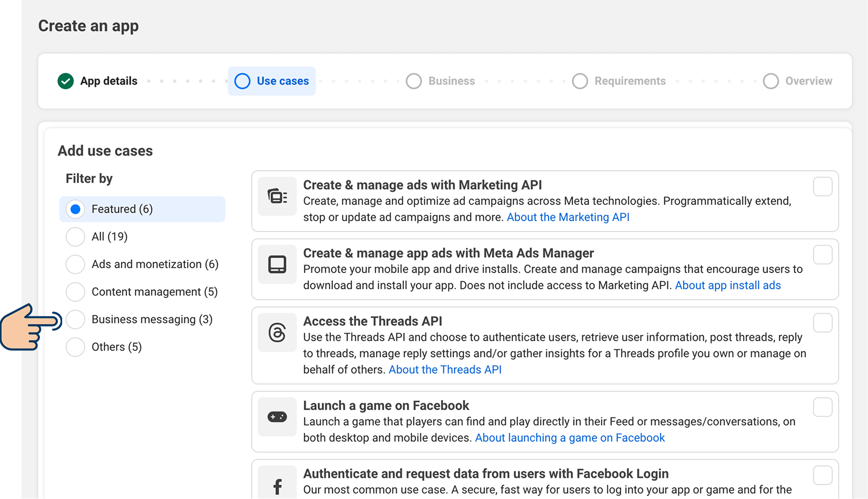Click the Create an app heading
The width and height of the screenshot is (868, 499).
point(89,26)
